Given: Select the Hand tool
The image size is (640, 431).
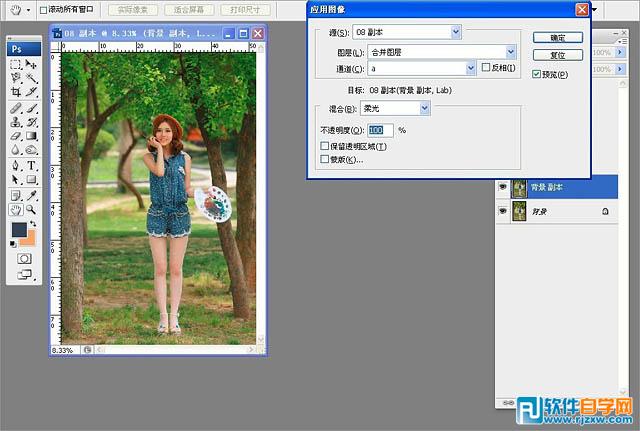Looking at the screenshot, I should tap(15, 210).
